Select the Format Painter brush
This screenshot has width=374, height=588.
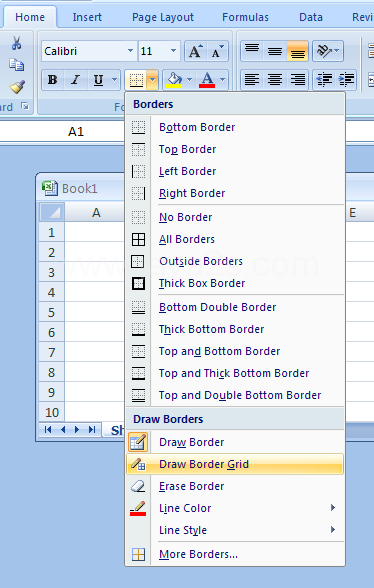[x=17, y=87]
